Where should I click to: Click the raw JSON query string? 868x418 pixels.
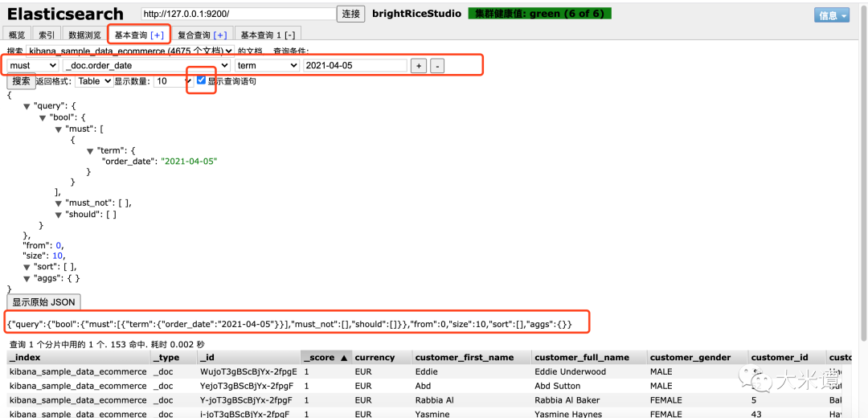(289, 324)
